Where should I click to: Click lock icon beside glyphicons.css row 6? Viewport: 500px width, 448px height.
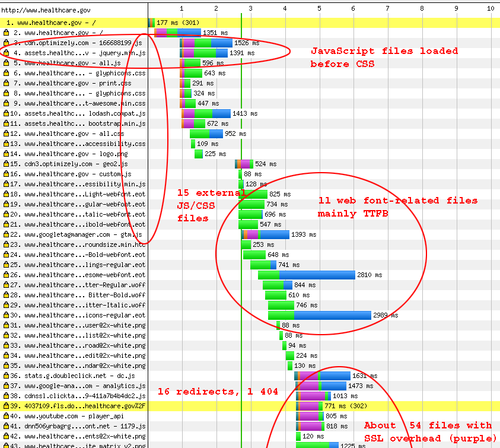tap(6, 73)
